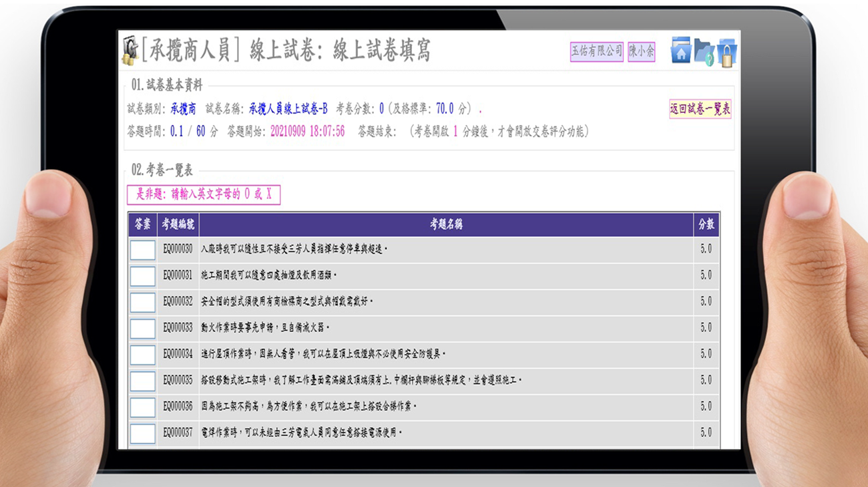Screen dimensions: 868x487
Task: Focus the answer box for EQ000034
Action: pos(142,354)
